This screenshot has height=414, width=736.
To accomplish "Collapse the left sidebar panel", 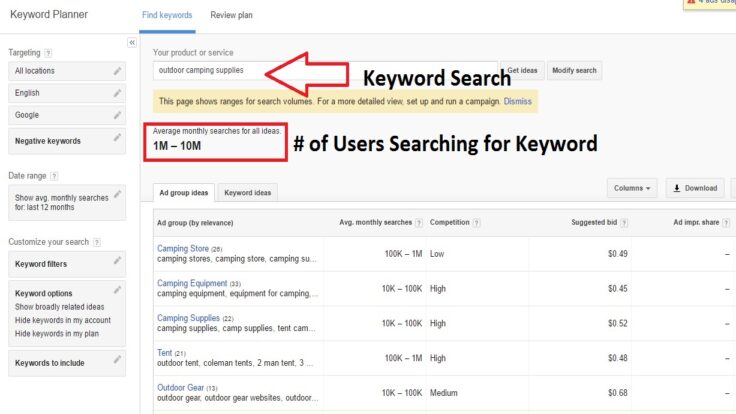I will coord(132,43).
